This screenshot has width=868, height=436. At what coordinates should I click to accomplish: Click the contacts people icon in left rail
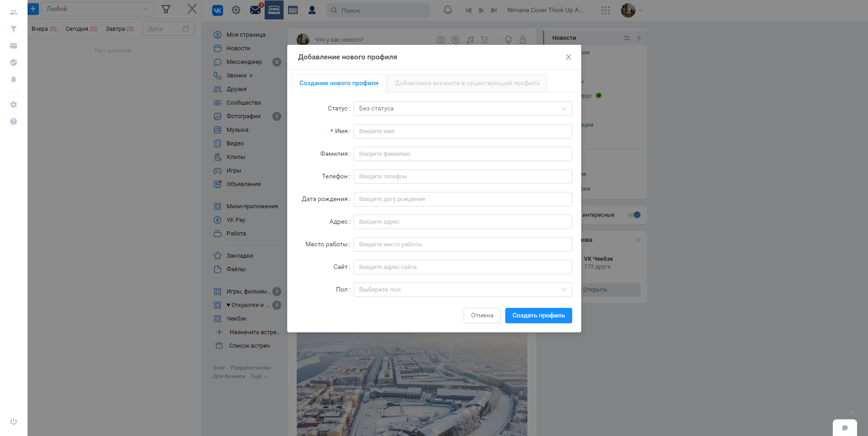tap(14, 12)
